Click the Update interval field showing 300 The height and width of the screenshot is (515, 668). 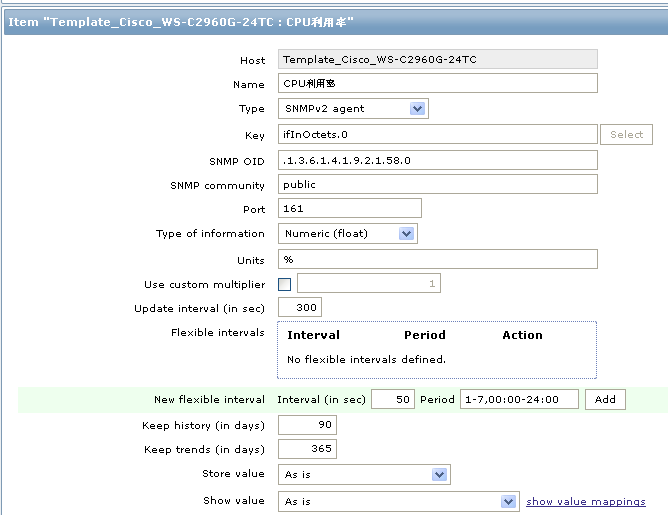[x=300, y=307]
